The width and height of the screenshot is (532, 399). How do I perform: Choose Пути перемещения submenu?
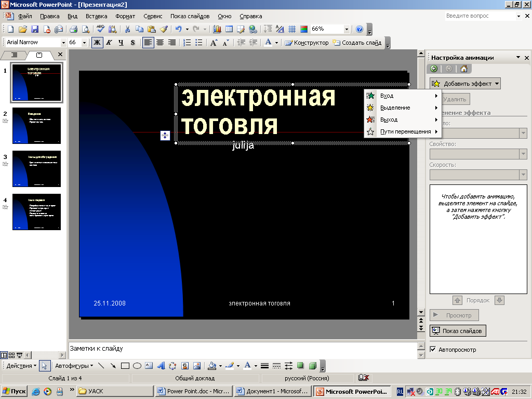click(403, 131)
